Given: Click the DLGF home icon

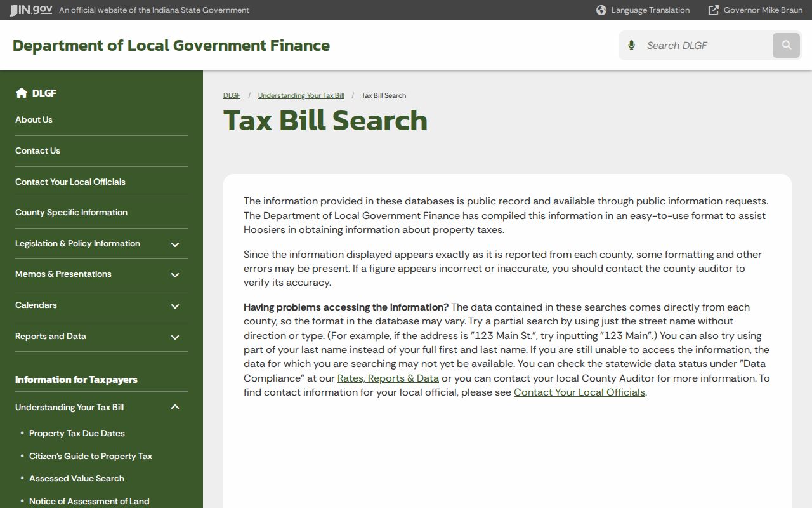Looking at the screenshot, I should tap(22, 93).
